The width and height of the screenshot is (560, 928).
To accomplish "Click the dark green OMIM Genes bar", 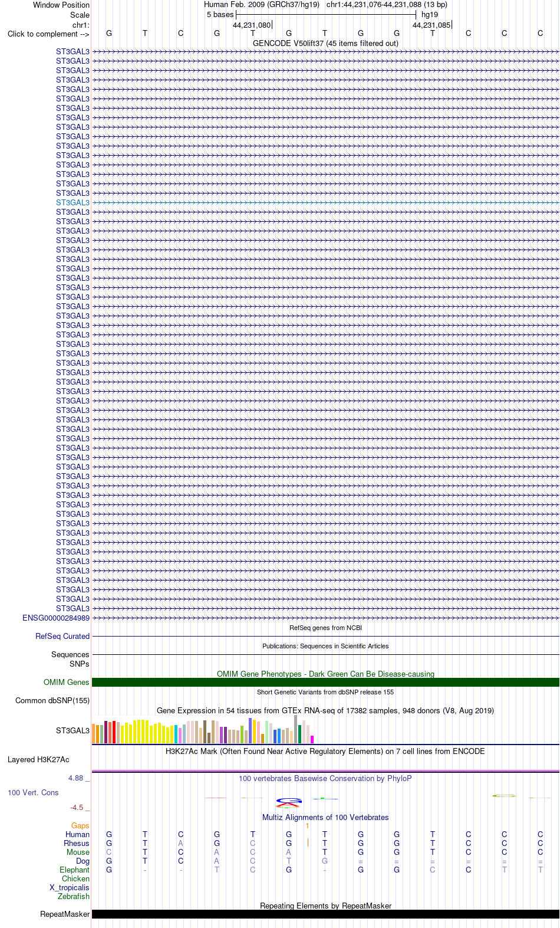I will [325, 682].
